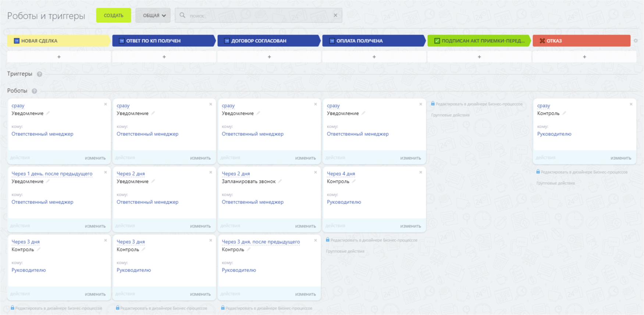Select the НОВАЯ СДЕЛКА stage header
The width and height of the screenshot is (644, 315).
pyautogui.click(x=58, y=41)
